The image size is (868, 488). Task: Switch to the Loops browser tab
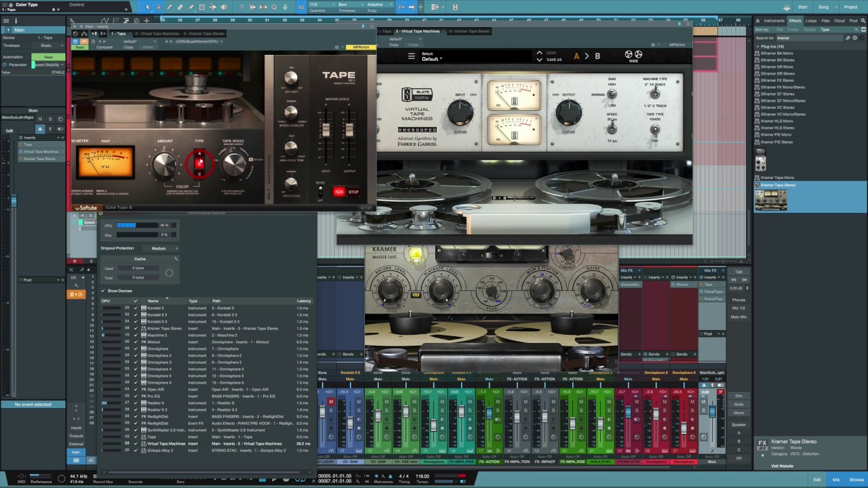tap(811, 21)
